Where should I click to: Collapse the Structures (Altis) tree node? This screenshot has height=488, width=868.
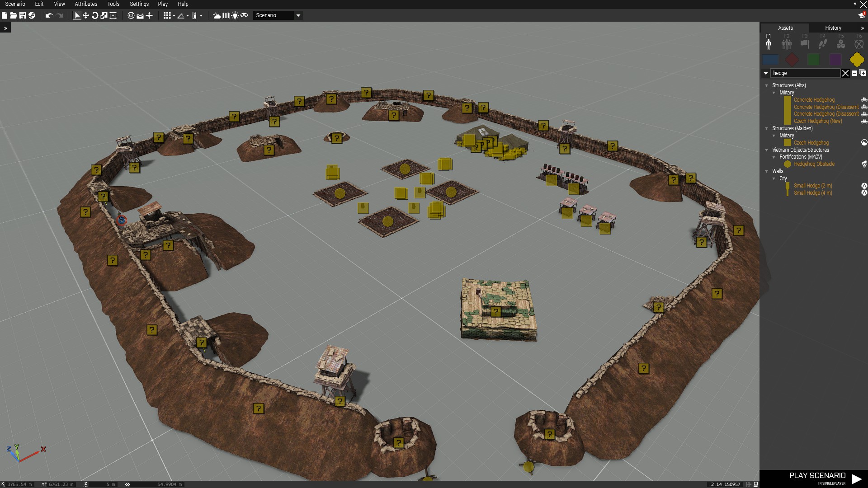tap(766, 85)
